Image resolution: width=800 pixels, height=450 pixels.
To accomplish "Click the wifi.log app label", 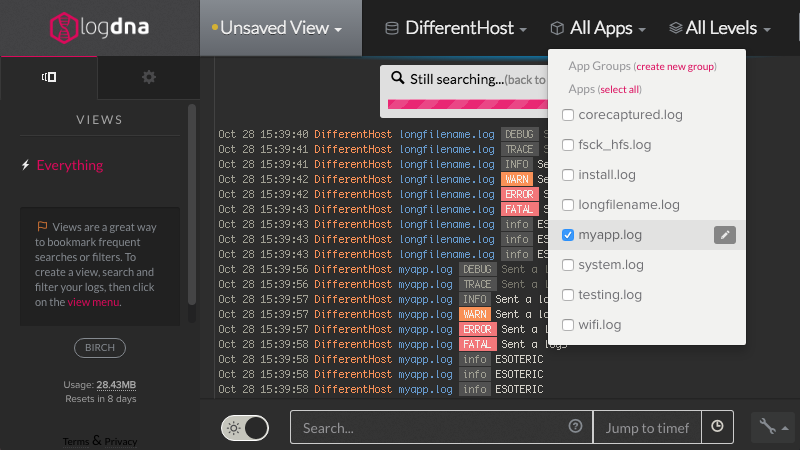I will point(599,325).
